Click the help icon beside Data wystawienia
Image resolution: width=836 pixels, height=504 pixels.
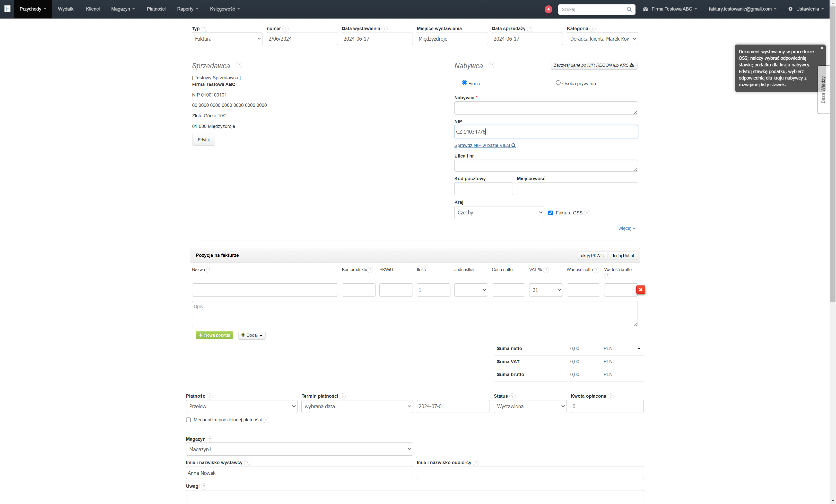coord(385,29)
